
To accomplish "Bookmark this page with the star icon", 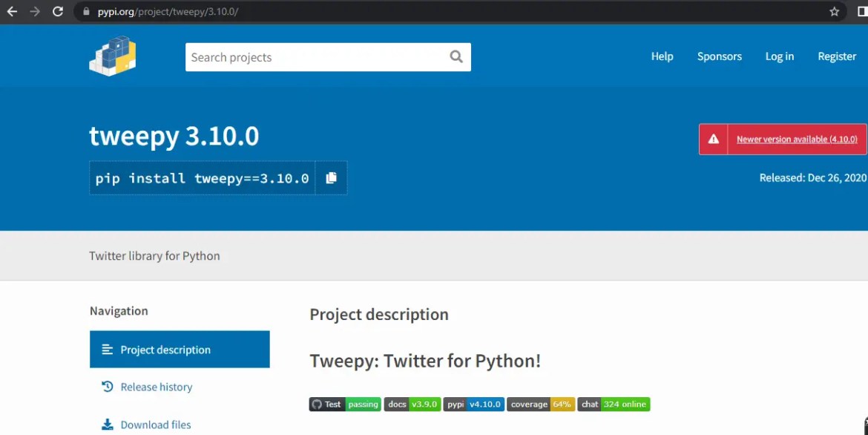I will point(834,12).
